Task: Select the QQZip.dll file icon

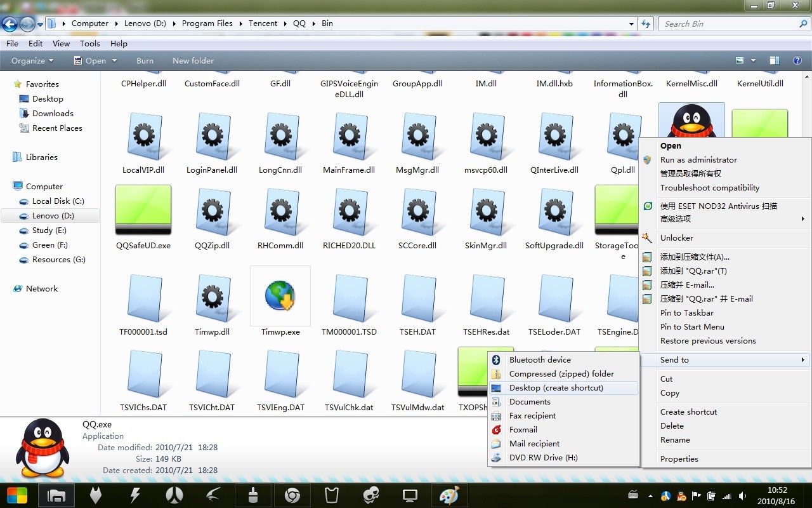Action: 212,211
